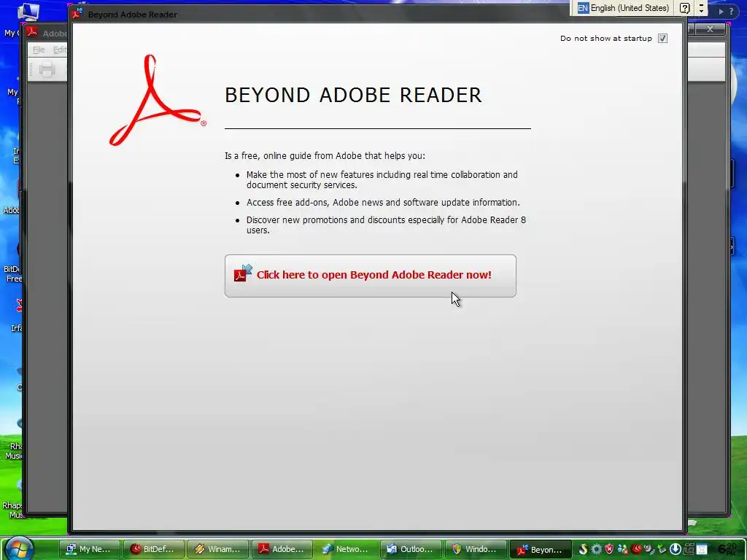Click the 'Make the most of new features' bullet
Viewport: 747px width, 560px height.
(x=382, y=179)
